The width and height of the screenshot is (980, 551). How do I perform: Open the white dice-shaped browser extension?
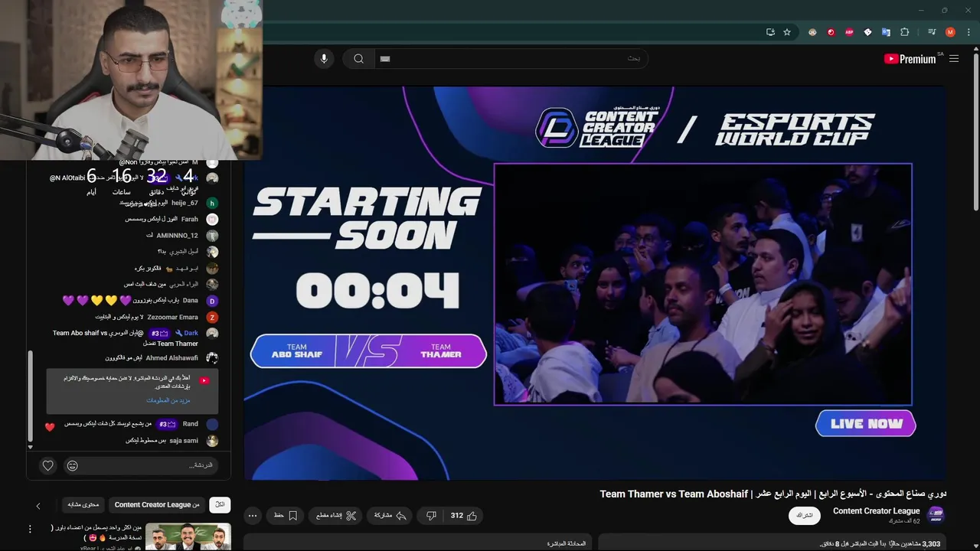[x=867, y=32]
